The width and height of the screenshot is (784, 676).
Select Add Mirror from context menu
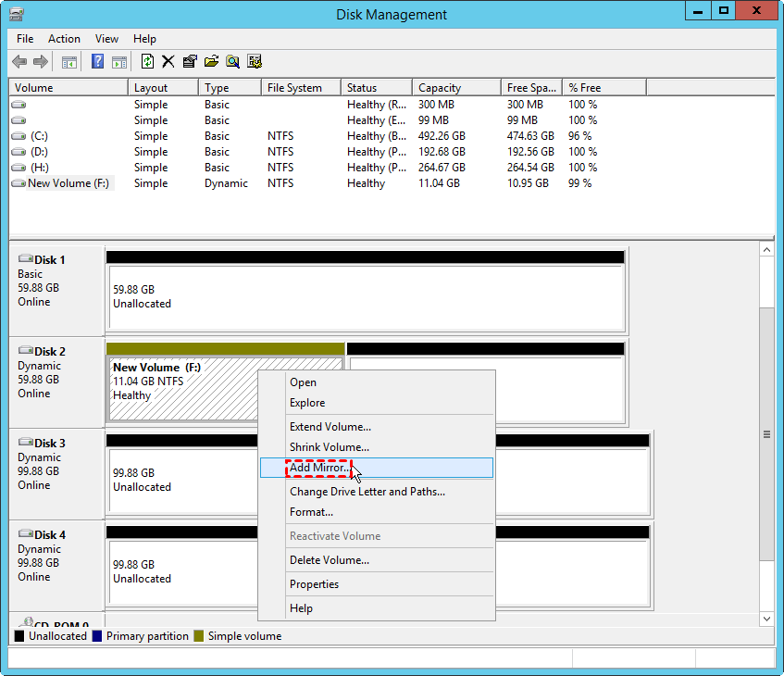tap(319, 468)
